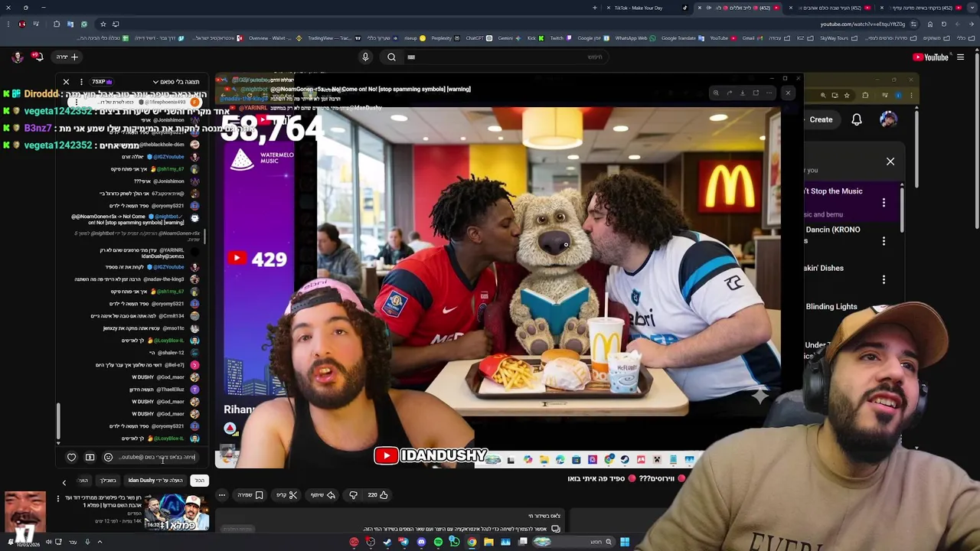Image resolution: width=980 pixels, height=551 pixels.
Task: Open options for 'Stop the Music' track
Action: [884, 203]
